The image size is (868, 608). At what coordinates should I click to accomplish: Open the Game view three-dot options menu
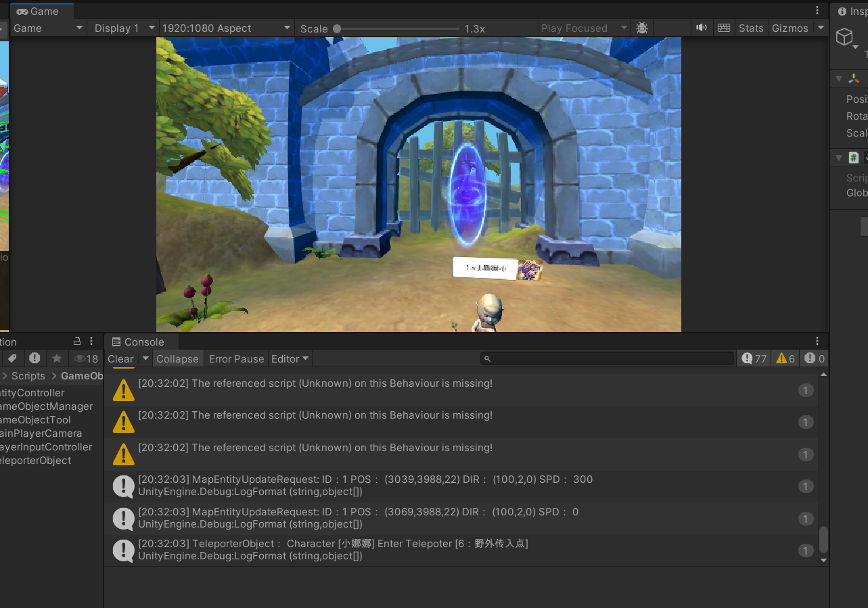[817, 11]
